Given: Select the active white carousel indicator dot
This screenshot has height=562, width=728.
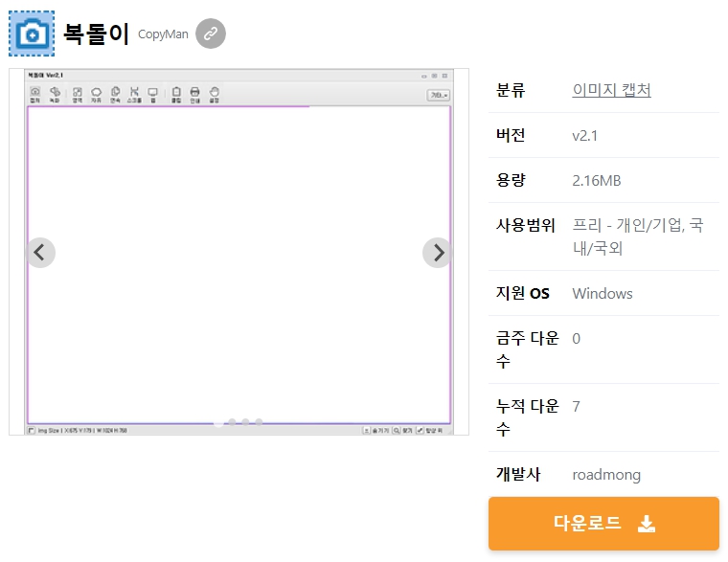Looking at the screenshot, I should pos(218,422).
